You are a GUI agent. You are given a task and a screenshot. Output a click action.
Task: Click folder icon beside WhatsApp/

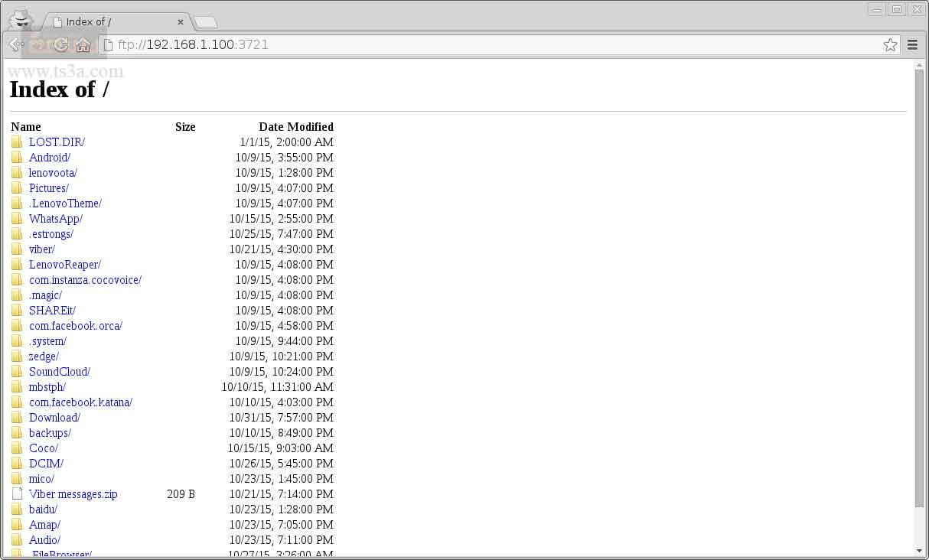coord(17,219)
